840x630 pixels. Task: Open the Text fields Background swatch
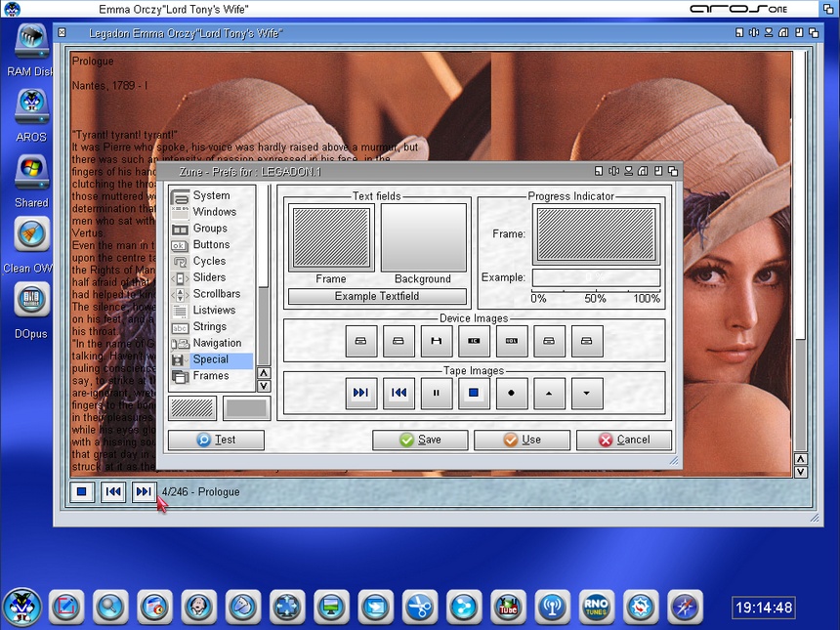click(423, 237)
